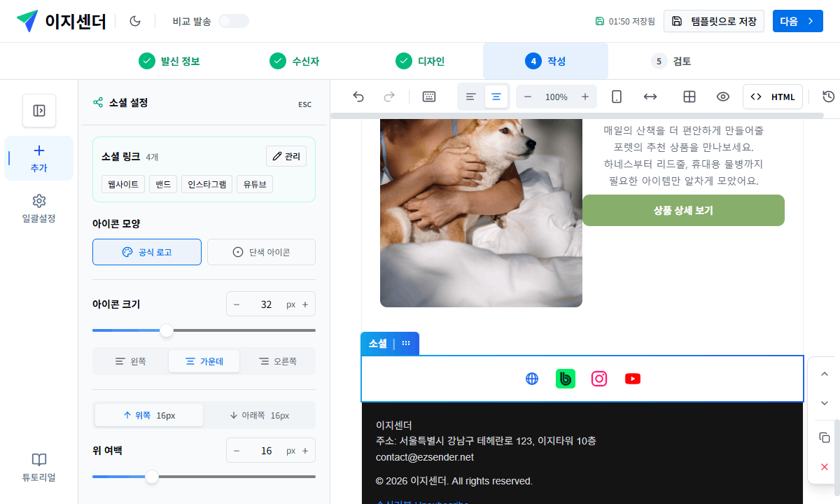The height and width of the screenshot is (504, 840).
Task: Click the website globe social icon
Action: point(532,379)
